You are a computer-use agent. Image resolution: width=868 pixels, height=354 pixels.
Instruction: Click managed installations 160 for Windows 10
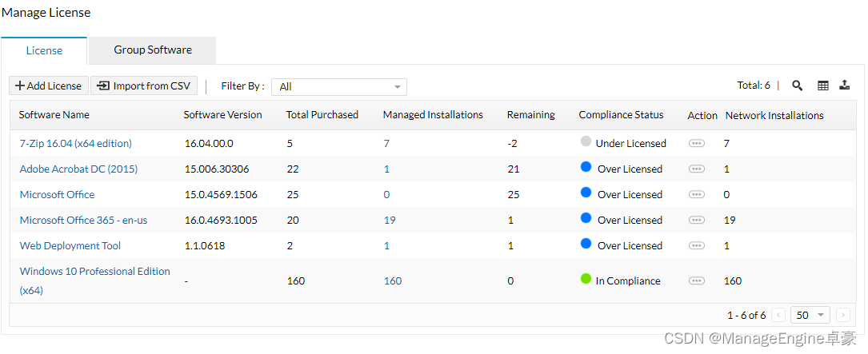(x=393, y=280)
